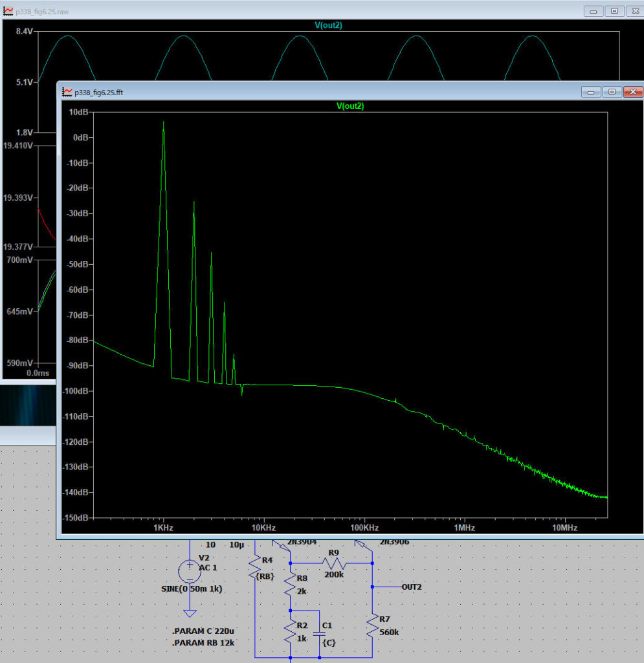Click the .PARAM C 220u directive text
This screenshot has width=644, height=663.
203,631
